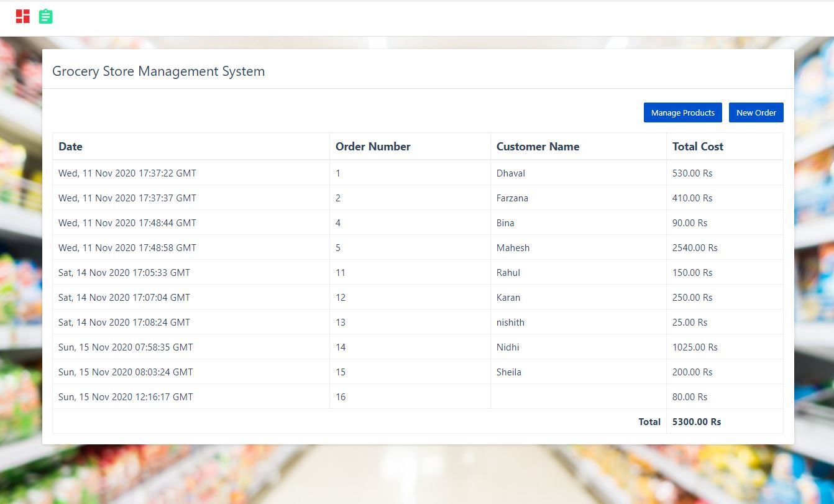This screenshot has height=504, width=834.
Task: Click the 530.00 Rs total cost
Action: click(692, 173)
